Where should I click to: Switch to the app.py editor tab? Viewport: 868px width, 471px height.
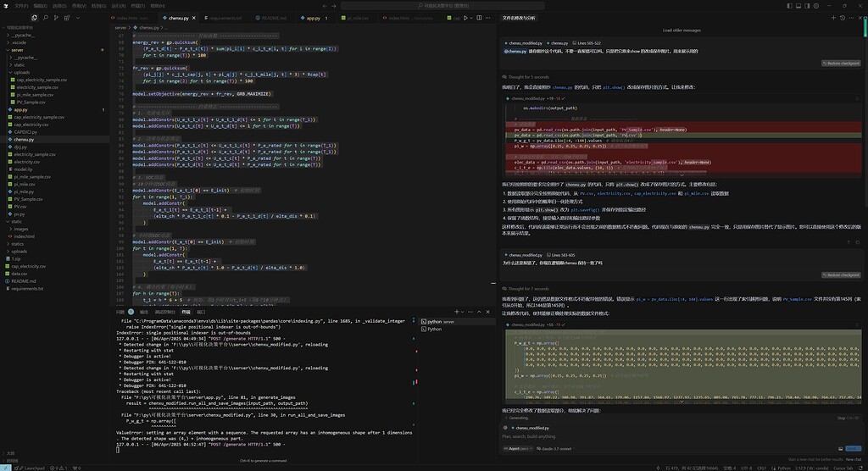[313, 17]
